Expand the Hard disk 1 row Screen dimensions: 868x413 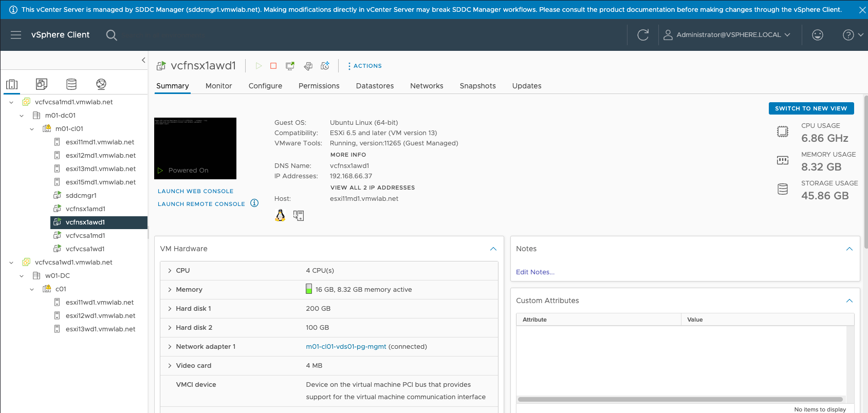point(170,309)
